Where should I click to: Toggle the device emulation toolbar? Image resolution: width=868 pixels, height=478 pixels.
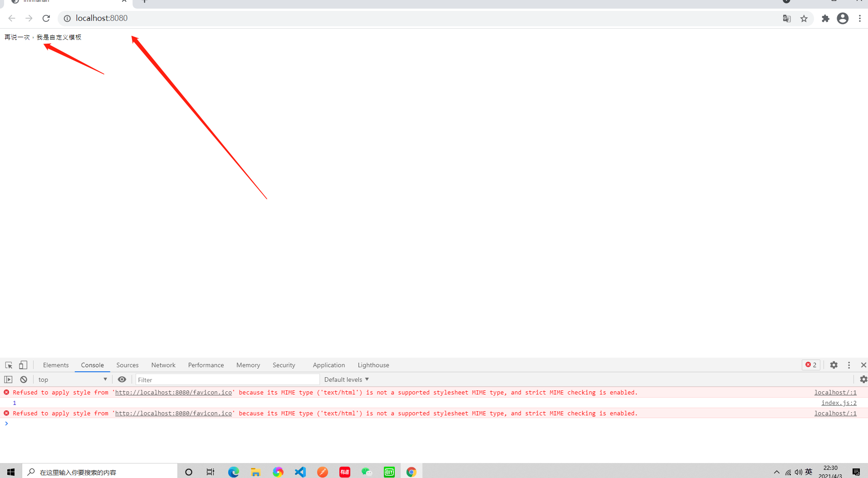click(23, 365)
